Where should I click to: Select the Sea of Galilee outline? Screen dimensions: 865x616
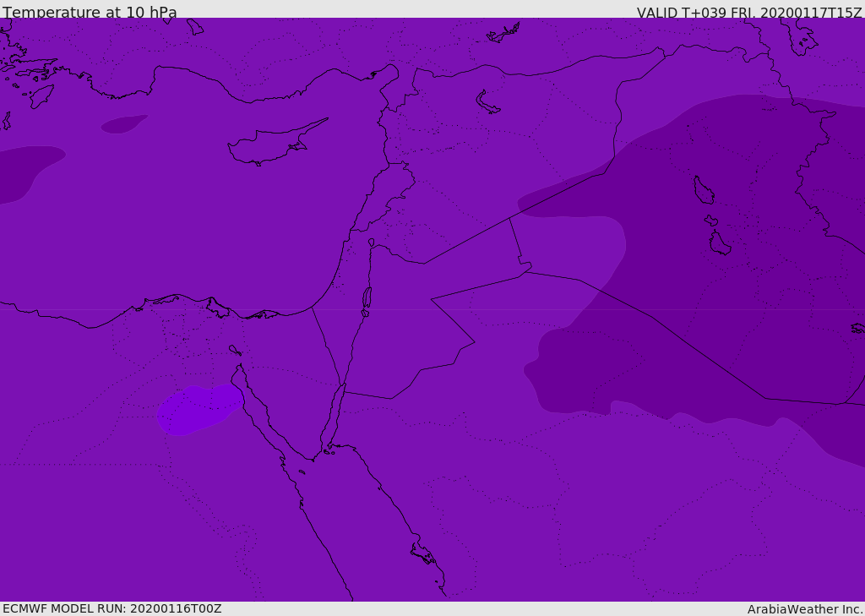click(x=371, y=243)
